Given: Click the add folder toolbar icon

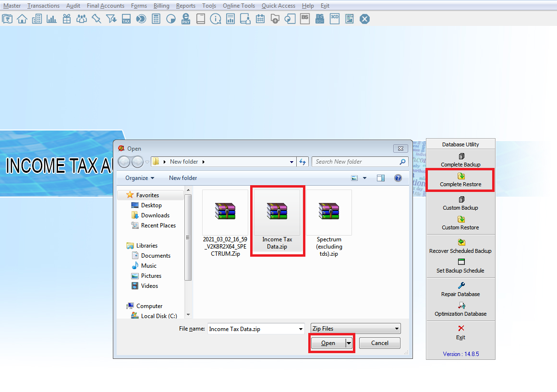Looking at the screenshot, I should [275, 19].
